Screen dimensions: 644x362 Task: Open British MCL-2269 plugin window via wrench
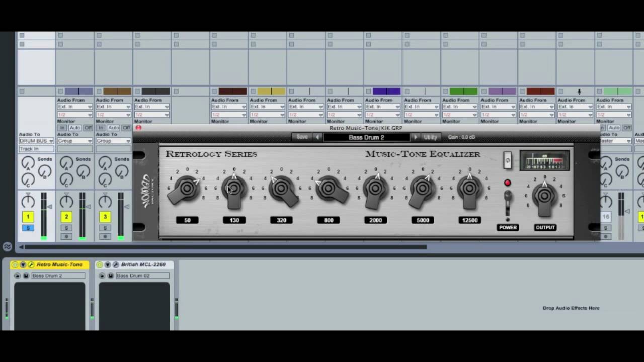(116, 264)
